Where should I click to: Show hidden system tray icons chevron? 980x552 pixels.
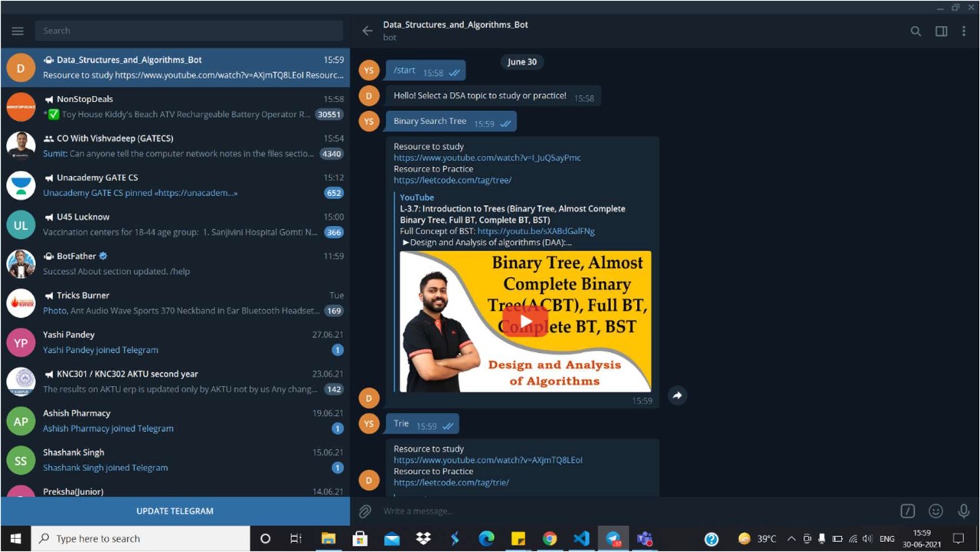coord(791,539)
